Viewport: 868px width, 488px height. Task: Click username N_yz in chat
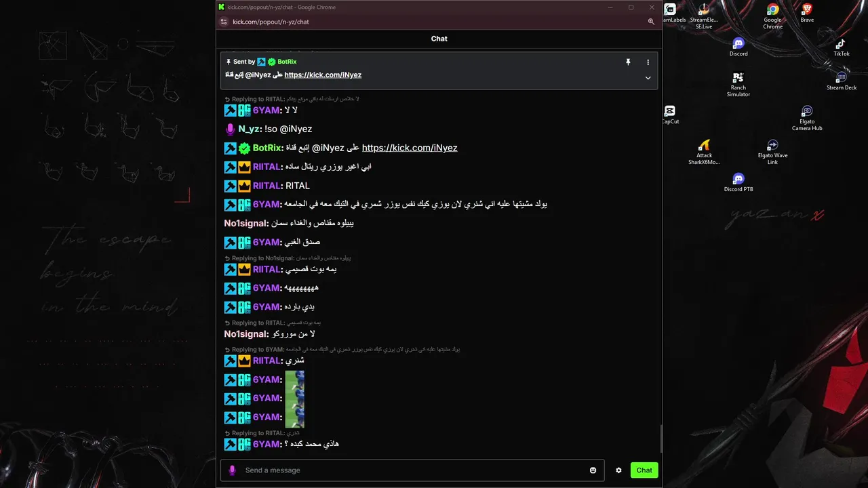click(x=249, y=129)
